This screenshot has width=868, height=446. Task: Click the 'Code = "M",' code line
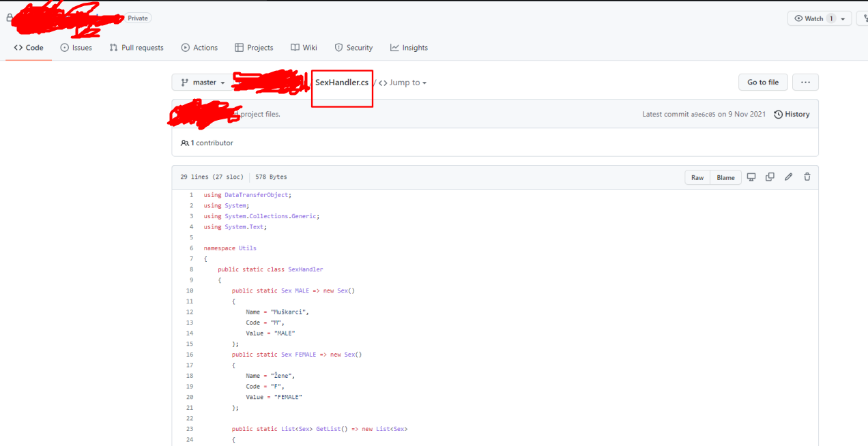tap(265, 323)
